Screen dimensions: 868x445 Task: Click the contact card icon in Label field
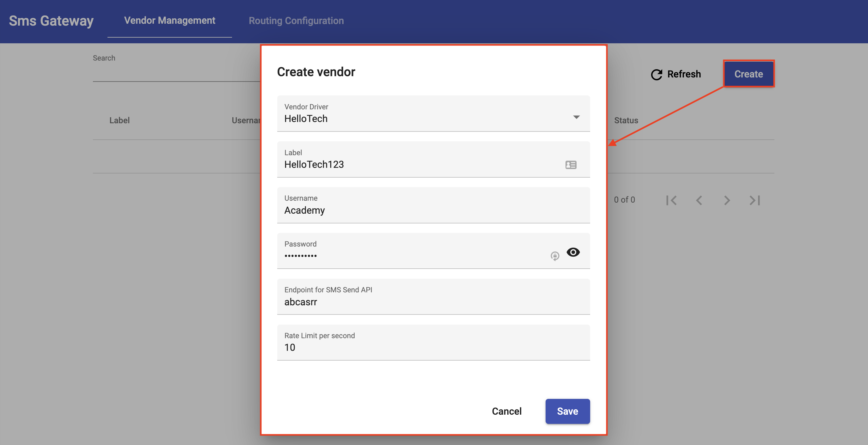571,165
